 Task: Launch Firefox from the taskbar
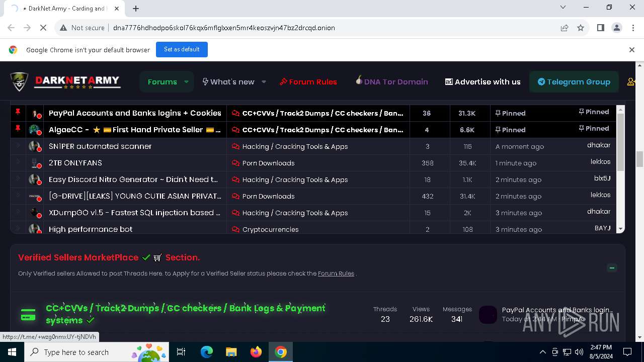point(256,352)
